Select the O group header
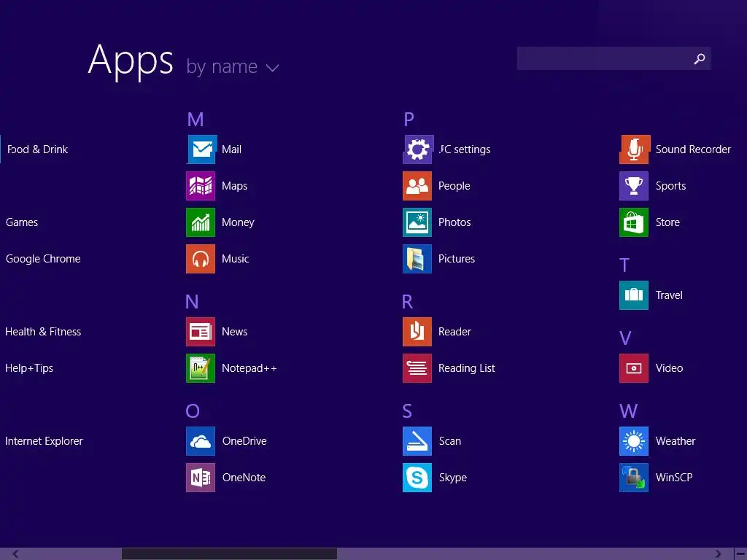747x560 pixels. (193, 411)
